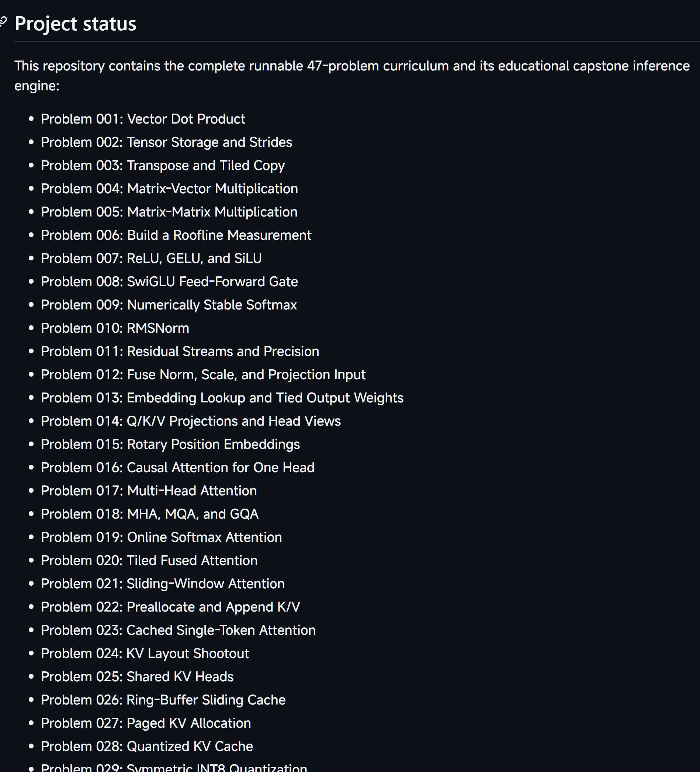Click the repository description paragraph about 47-problem curriculum
The height and width of the screenshot is (772, 700).
tap(352, 76)
